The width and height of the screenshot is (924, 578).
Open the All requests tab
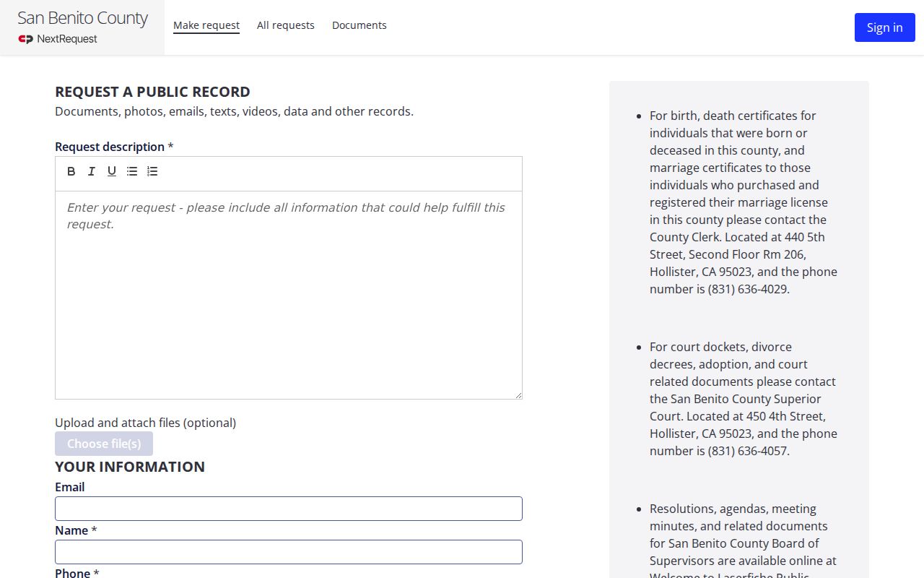(286, 25)
